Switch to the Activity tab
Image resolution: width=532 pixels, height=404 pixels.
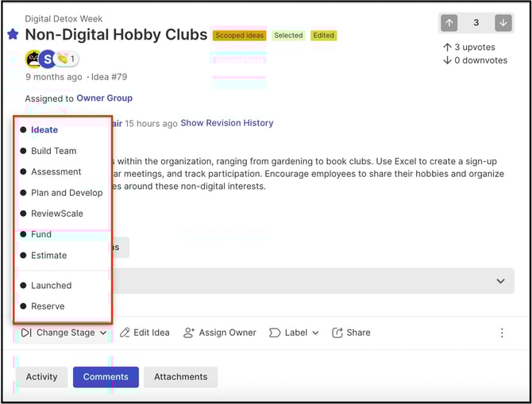(41, 377)
